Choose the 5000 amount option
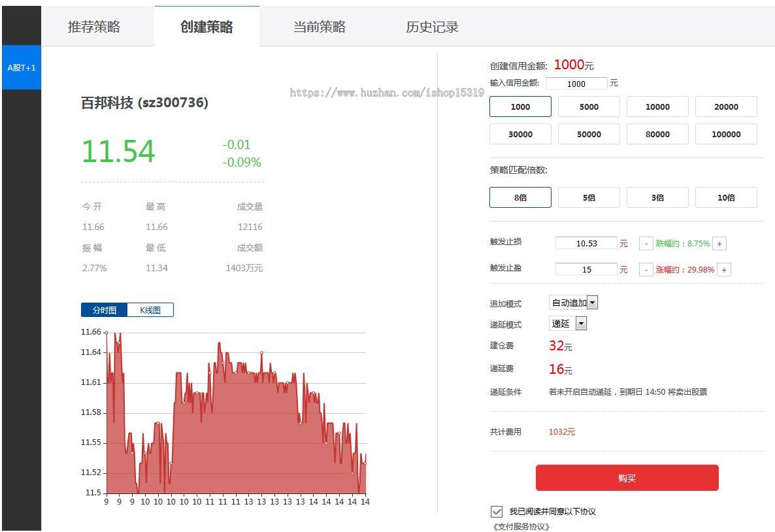The height and width of the screenshot is (532, 775). coord(589,107)
